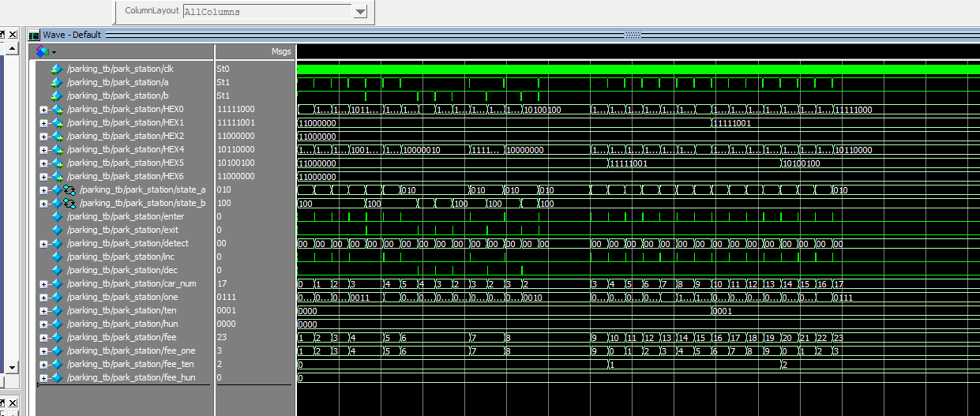Click the fee signal icon

coord(57,338)
